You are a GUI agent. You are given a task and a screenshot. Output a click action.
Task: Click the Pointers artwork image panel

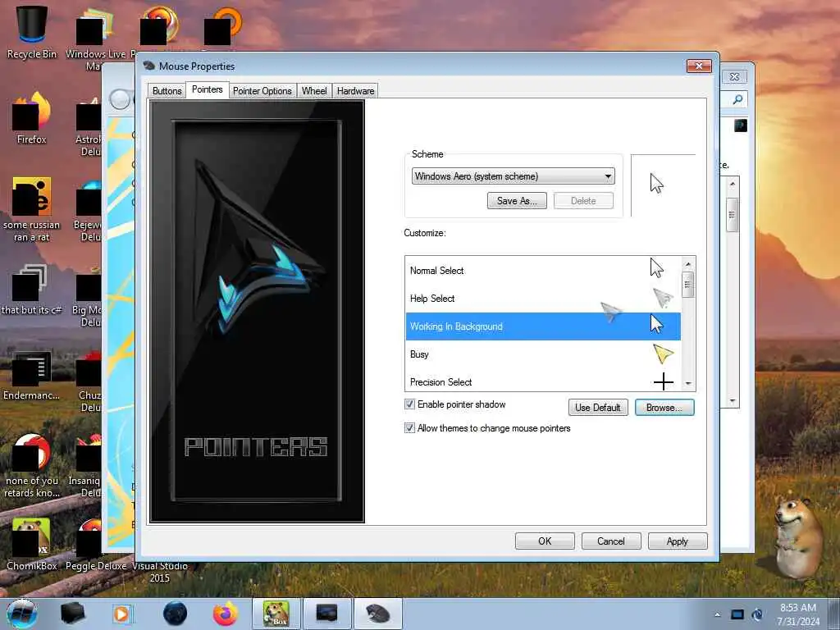(x=257, y=311)
